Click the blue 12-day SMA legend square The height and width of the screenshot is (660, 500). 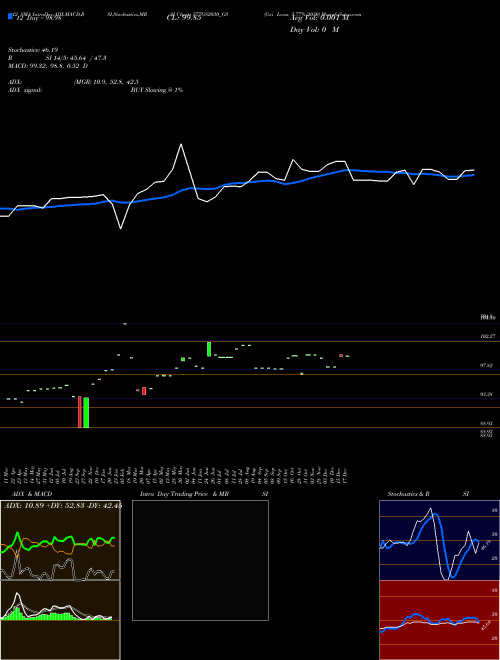point(10,16)
